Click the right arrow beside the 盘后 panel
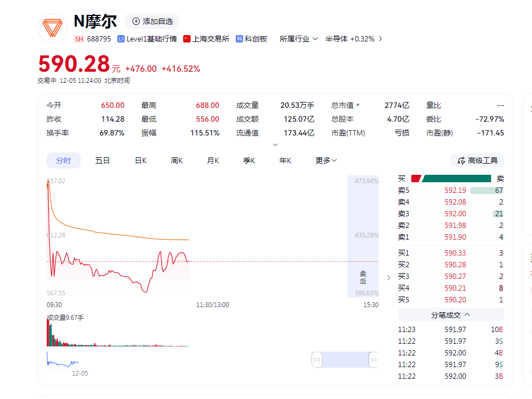 pyautogui.click(x=388, y=277)
